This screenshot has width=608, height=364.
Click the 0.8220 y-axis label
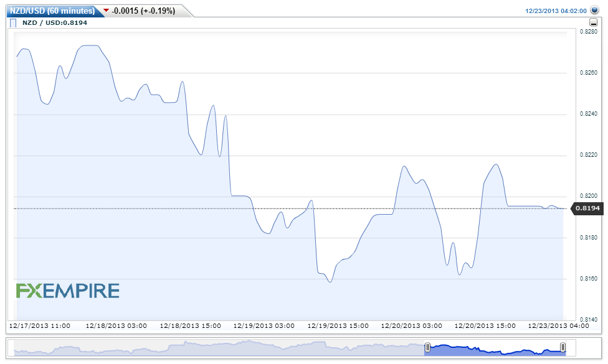tap(588, 155)
